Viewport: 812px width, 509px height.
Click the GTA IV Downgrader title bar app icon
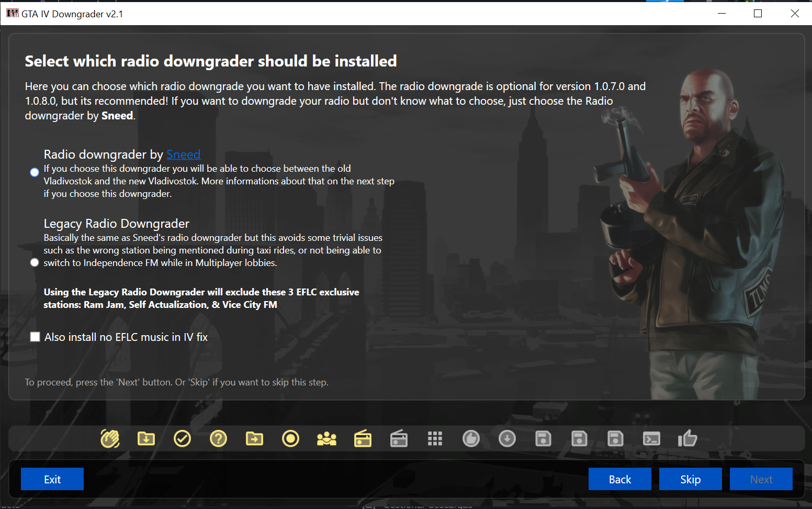pos(12,13)
